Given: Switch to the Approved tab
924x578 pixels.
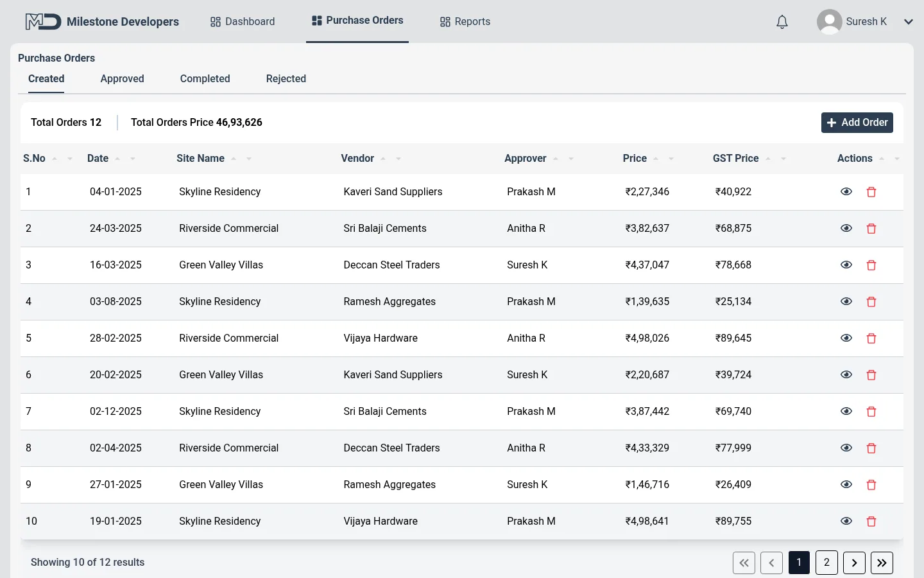Looking at the screenshot, I should point(122,79).
